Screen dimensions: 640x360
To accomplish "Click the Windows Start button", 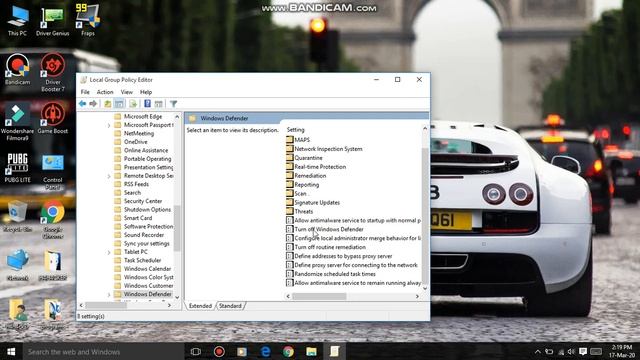I will coord(11,351).
